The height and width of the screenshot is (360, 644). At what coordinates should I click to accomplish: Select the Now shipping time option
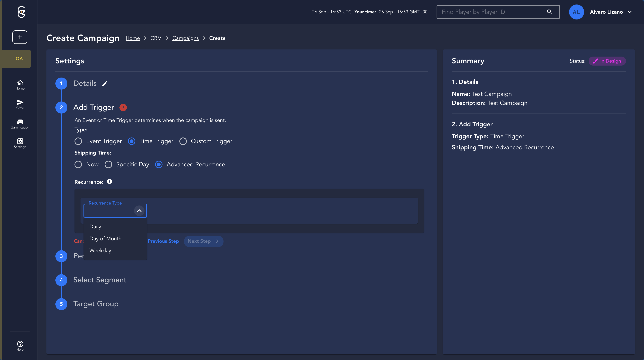(78, 165)
